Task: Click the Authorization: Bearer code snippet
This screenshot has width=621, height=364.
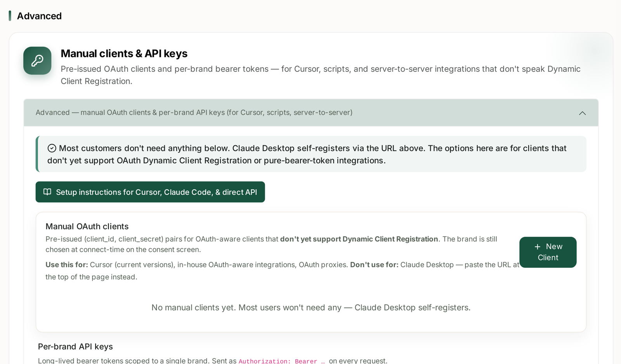Action: tap(282, 361)
